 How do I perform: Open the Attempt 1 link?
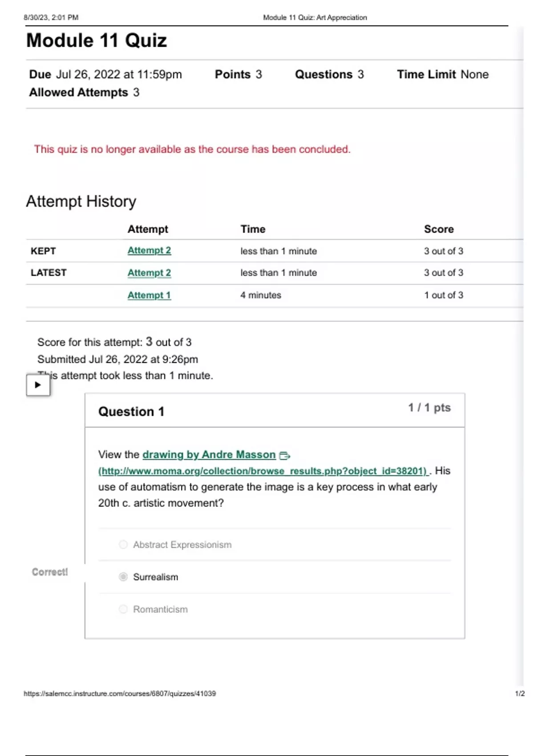pos(149,295)
